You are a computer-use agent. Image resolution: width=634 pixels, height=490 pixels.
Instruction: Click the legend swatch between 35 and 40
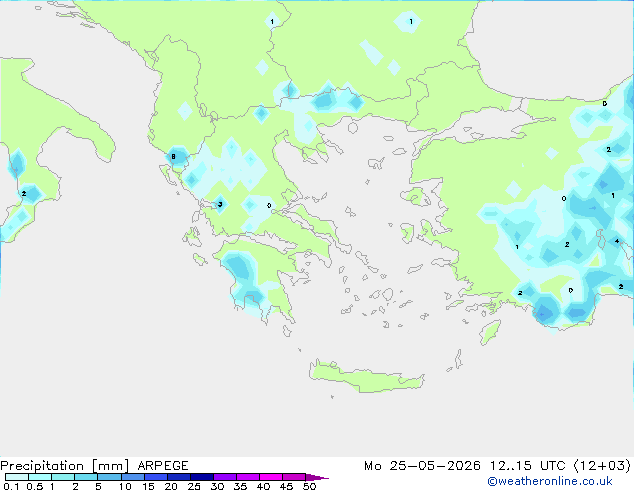click(x=248, y=477)
